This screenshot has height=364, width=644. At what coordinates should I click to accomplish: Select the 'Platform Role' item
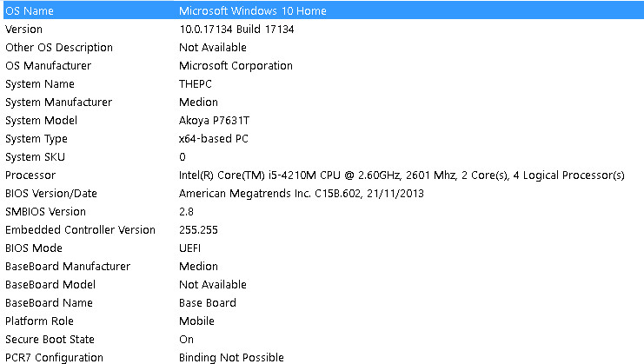coord(39,321)
